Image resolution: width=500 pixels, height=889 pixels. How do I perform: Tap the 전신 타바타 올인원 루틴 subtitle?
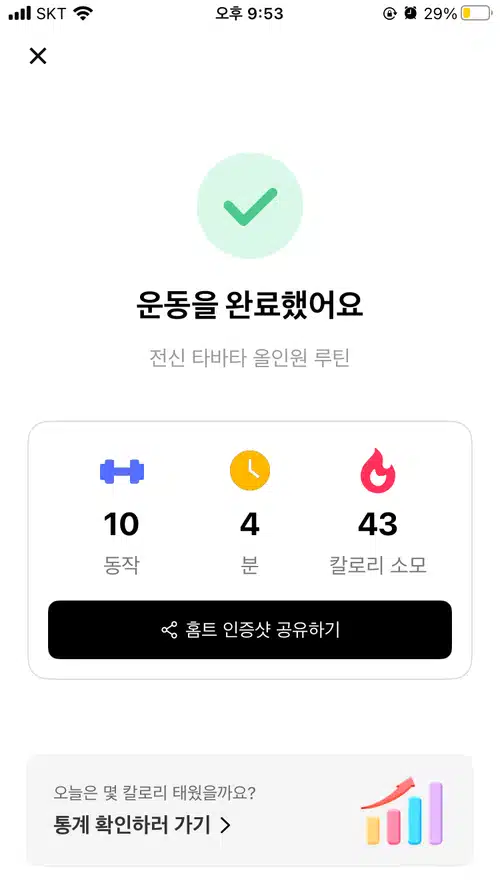click(250, 358)
